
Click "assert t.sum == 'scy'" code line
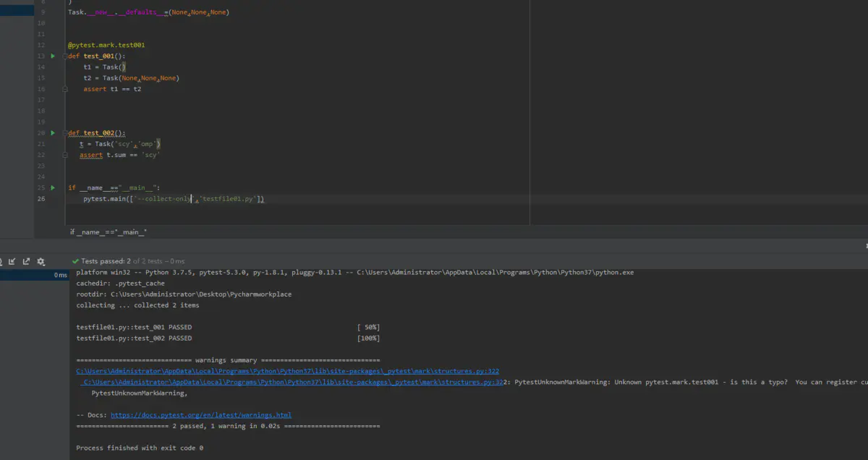pos(119,155)
